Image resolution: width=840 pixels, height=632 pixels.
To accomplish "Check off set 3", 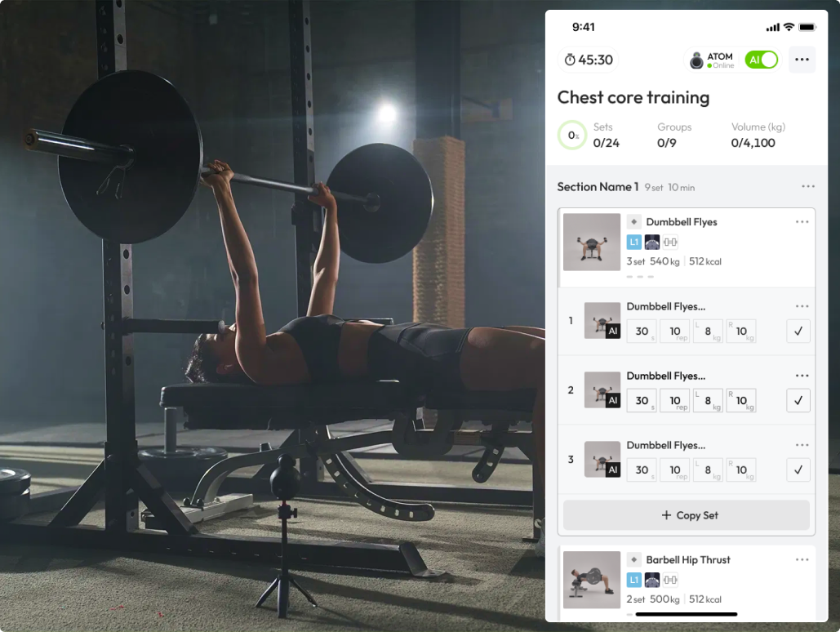I will pos(798,470).
